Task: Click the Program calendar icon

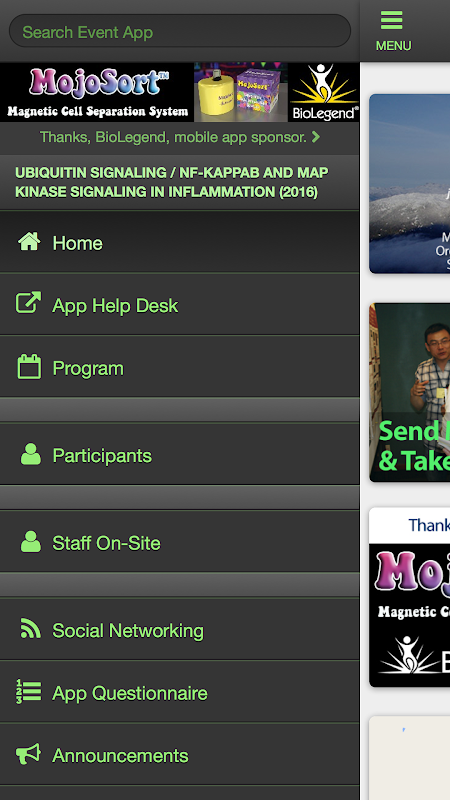Action: (x=29, y=366)
